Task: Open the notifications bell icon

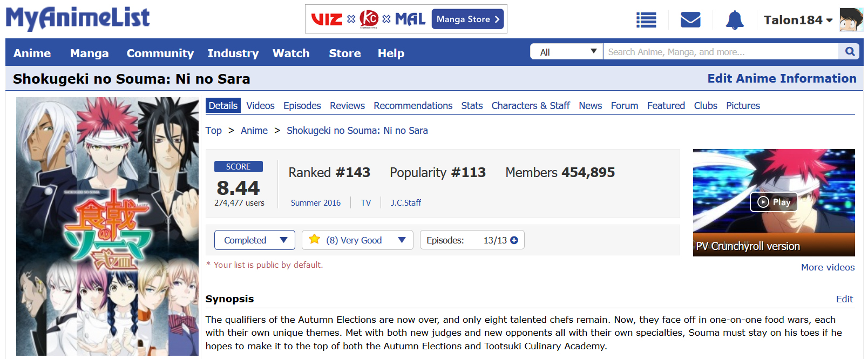Action: click(734, 20)
